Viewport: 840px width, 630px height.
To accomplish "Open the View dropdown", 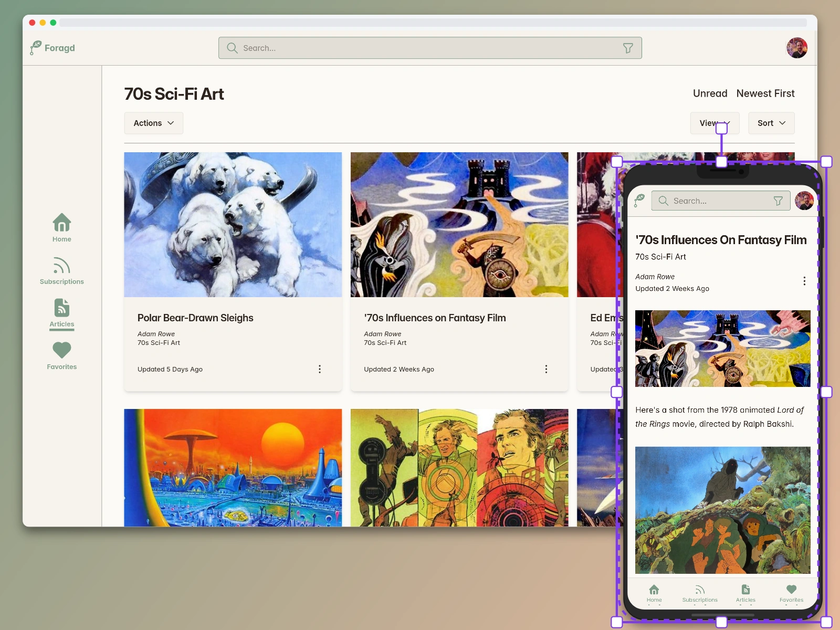I will [x=709, y=123].
